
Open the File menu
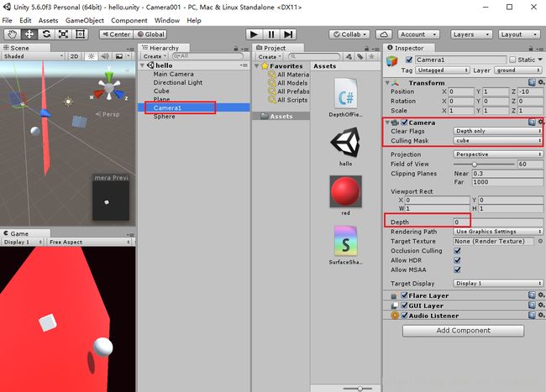[7, 20]
